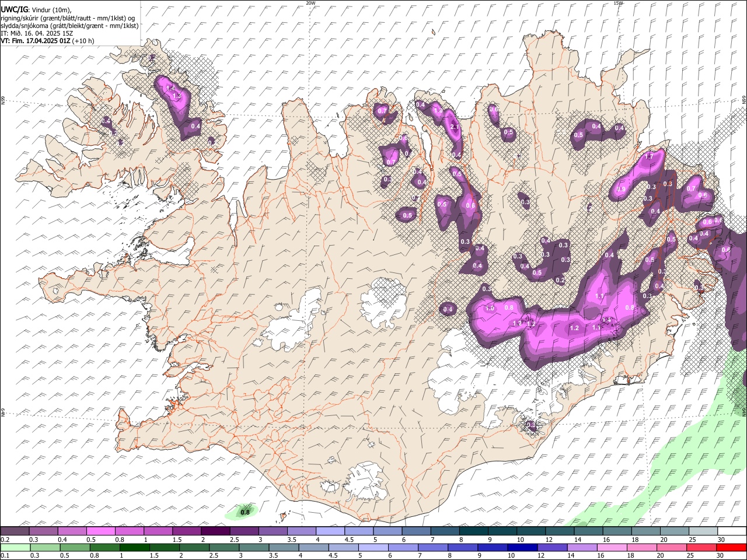Pick the lower legend red swatch after 30
The width and height of the screenshot is (747, 560).
click(x=731, y=547)
